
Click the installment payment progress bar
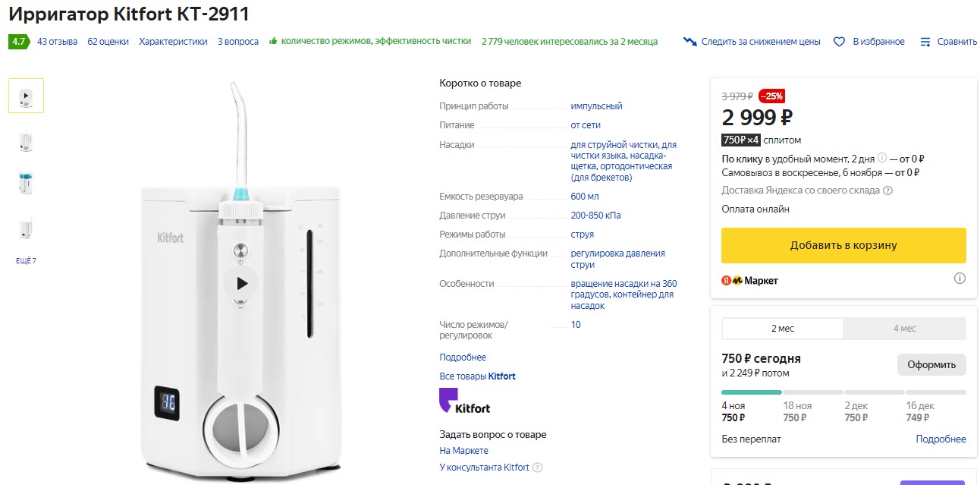843,392
